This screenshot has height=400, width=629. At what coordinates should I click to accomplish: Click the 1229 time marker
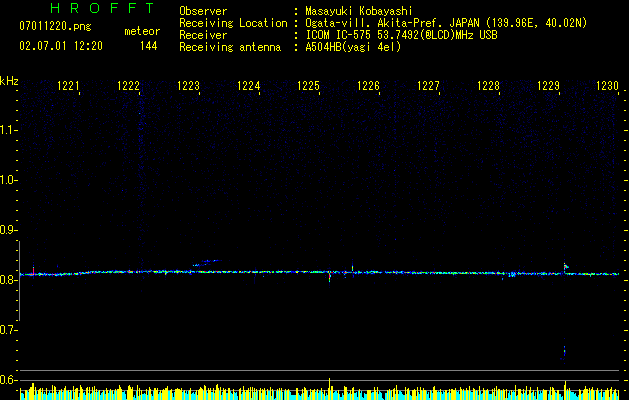pos(548,86)
